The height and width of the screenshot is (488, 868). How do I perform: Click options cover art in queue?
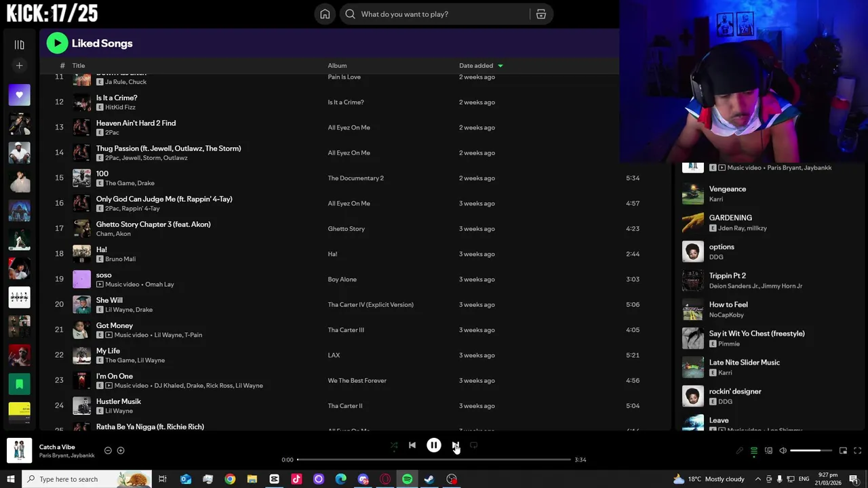click(693, 251)
